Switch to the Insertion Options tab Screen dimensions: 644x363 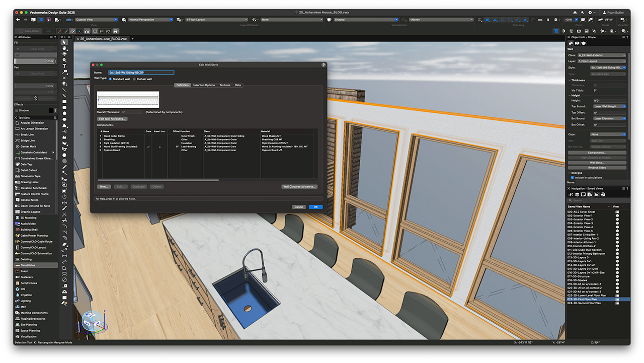tap(204, 85)
